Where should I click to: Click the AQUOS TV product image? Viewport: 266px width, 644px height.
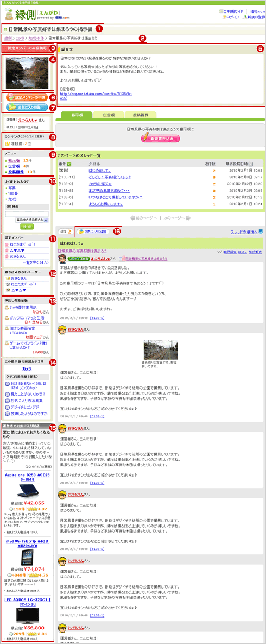click(x=28, y=616)
